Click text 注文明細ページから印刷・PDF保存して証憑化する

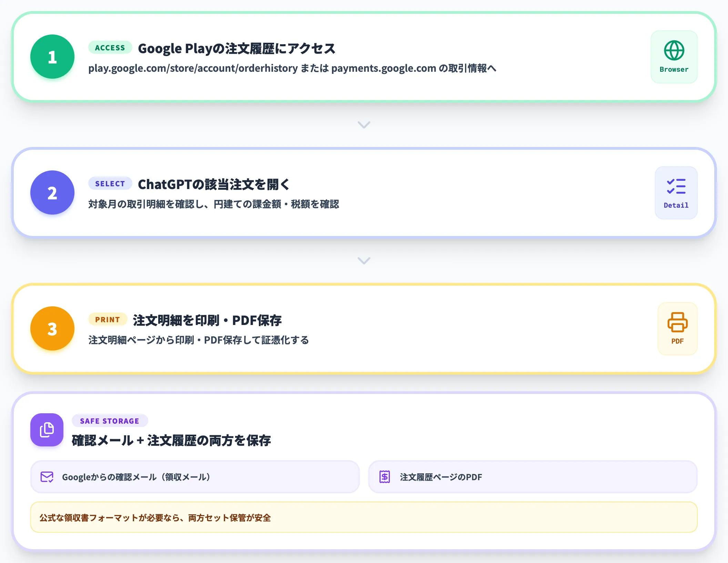(x=199, y=340)
